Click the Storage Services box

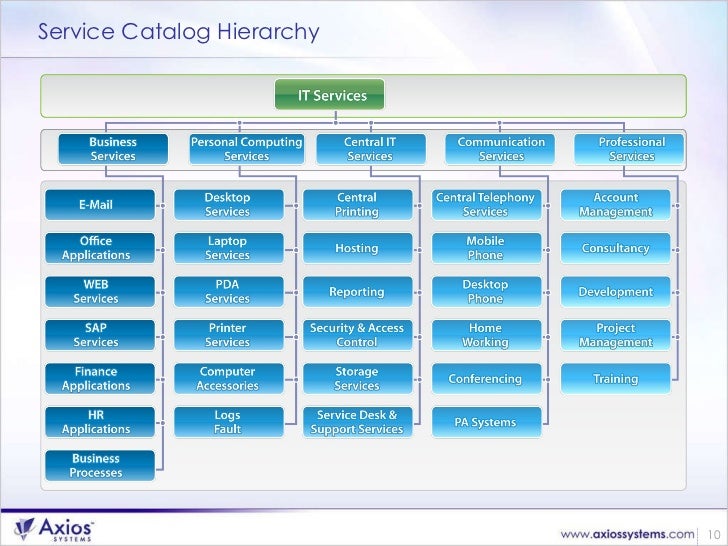tap(358, 379)
